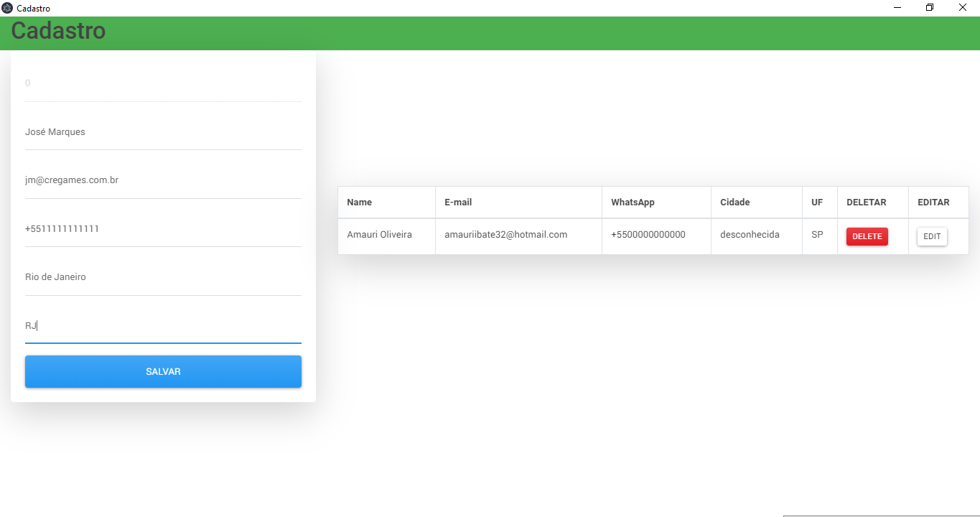Screen dimensions: 980x517
Task: Click the name field containing José Marques
Action: [x=163, y=132]
